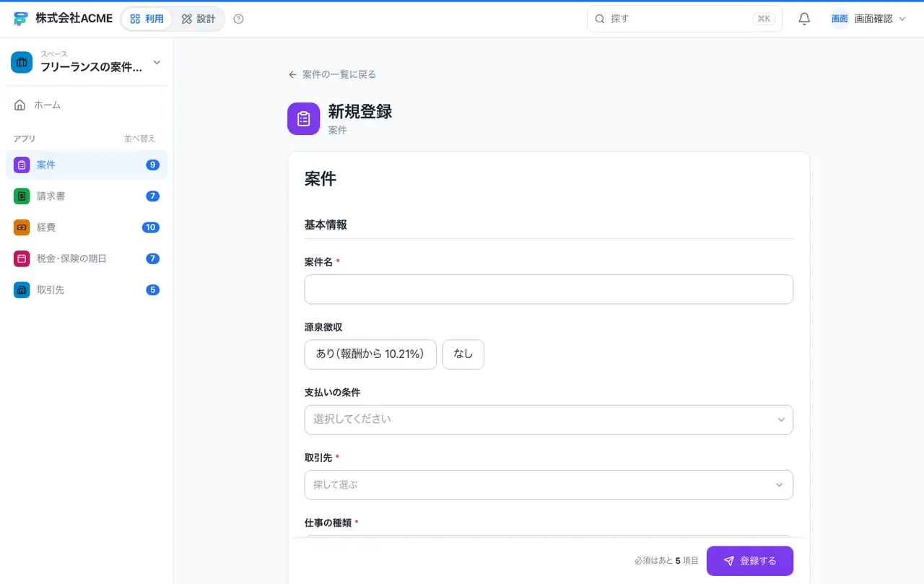Select なし for 源泉徴収
Viewport: 924px width, 584px height.
click(x=463, y=354)
